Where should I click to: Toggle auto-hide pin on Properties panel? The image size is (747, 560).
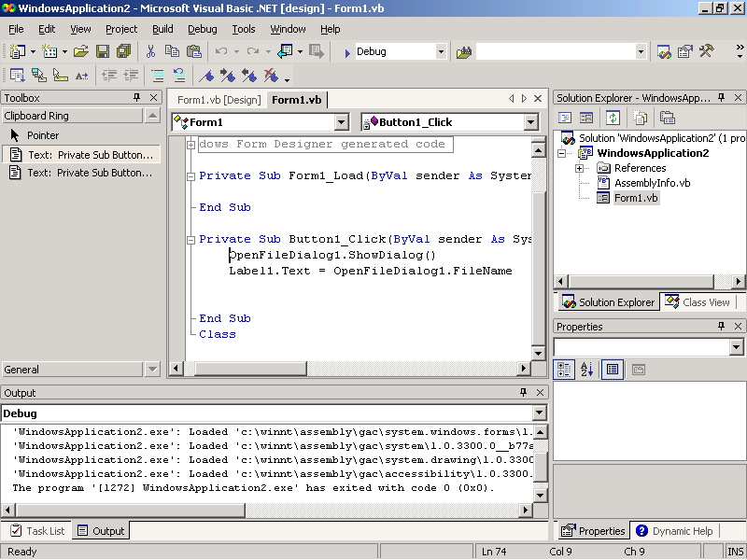point(721,326)
